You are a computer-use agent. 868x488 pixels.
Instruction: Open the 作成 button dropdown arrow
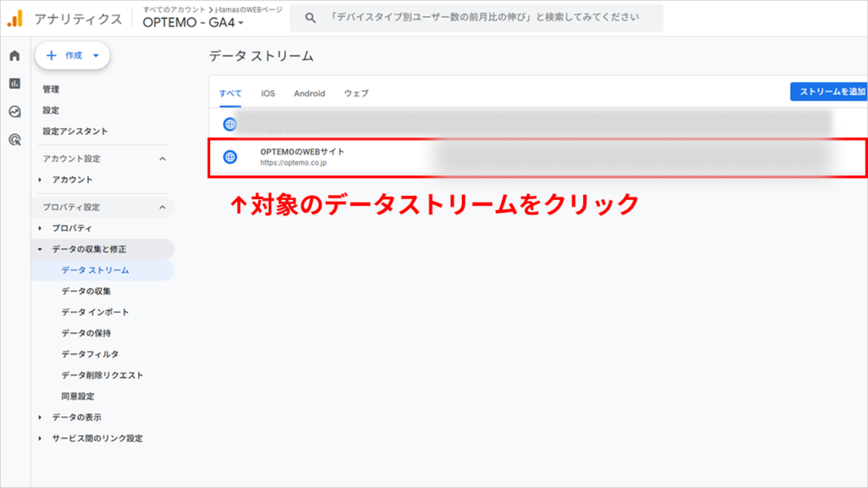(x=96, y=57)
